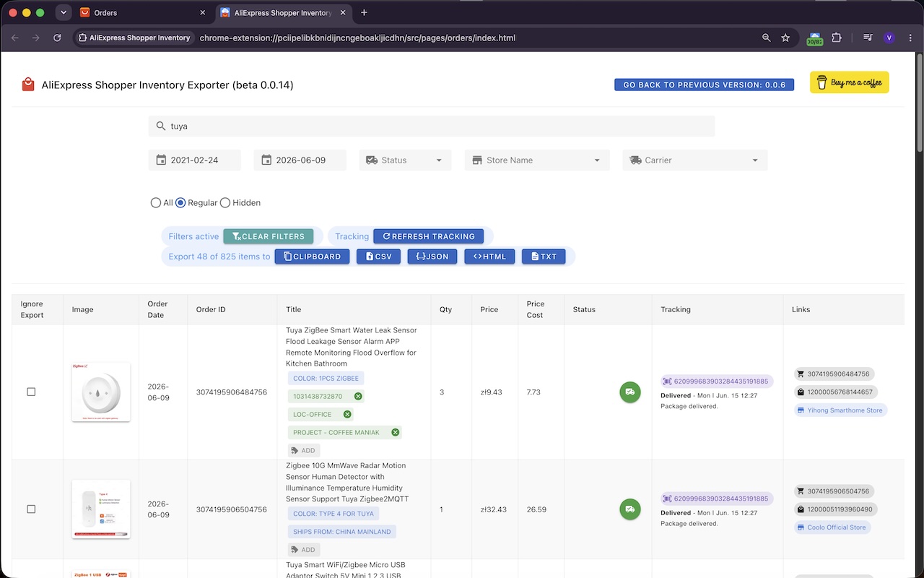Image resolution: width=924 pixels, height=578 pixels.
Task: Open the Carrier dropdown
Action: coord(695,160)
